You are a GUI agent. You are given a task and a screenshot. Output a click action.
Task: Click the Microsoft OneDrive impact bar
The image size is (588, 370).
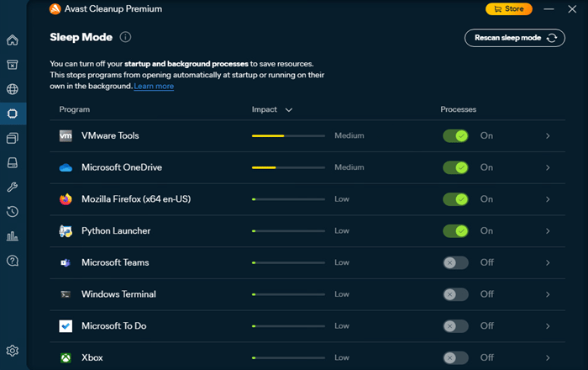pos(288,167)
